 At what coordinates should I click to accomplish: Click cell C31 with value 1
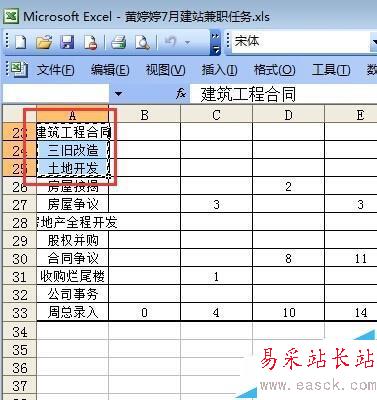pos(217,276)
